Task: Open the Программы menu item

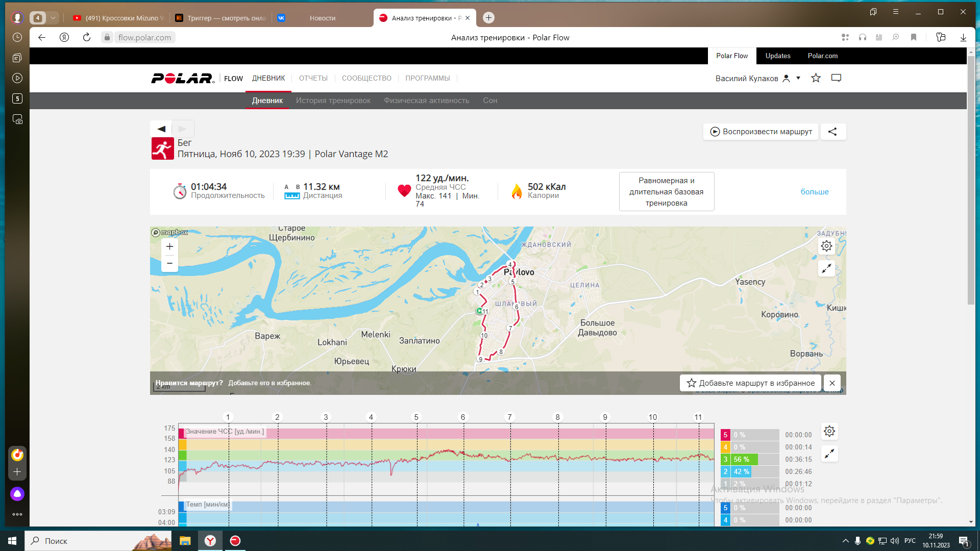Action: point(428,78)
